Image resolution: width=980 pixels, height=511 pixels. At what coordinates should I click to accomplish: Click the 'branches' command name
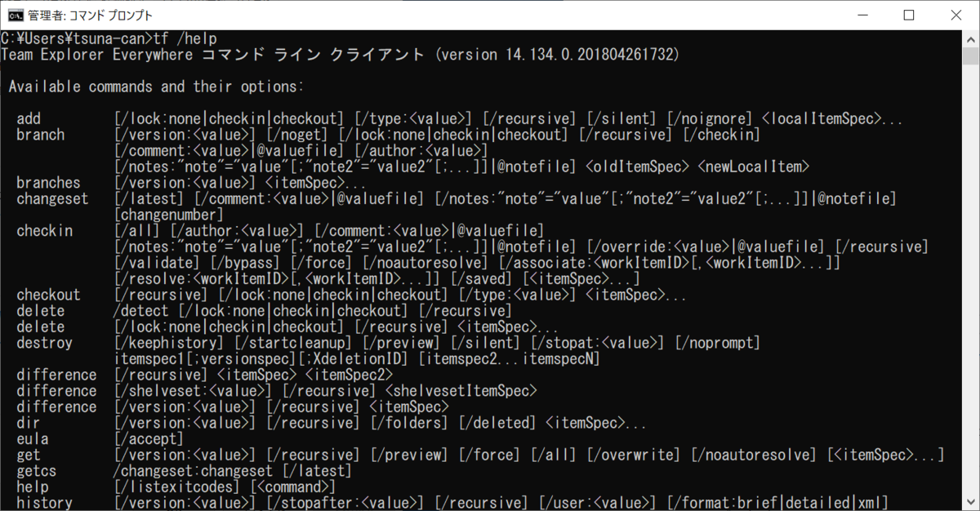[x=48, y=183]
